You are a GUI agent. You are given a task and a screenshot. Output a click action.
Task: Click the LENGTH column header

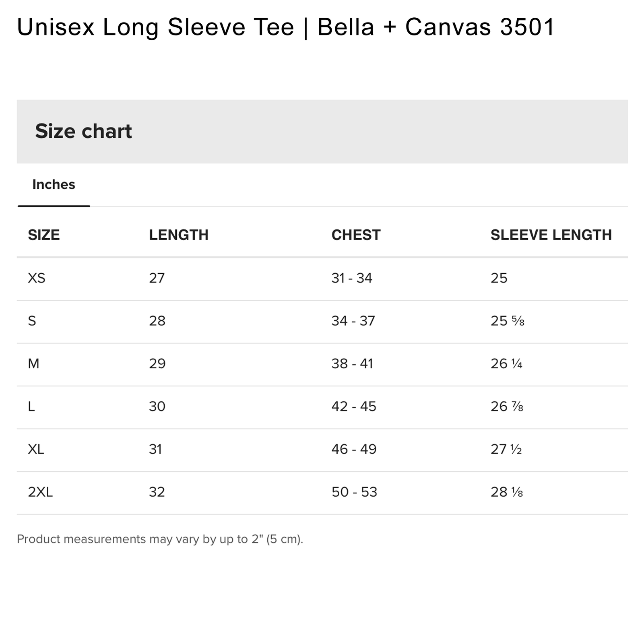click(x=178, y=235)
